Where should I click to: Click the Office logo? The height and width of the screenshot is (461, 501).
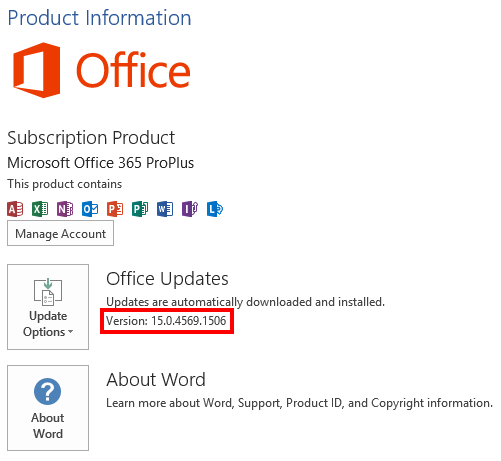[102, 70]
